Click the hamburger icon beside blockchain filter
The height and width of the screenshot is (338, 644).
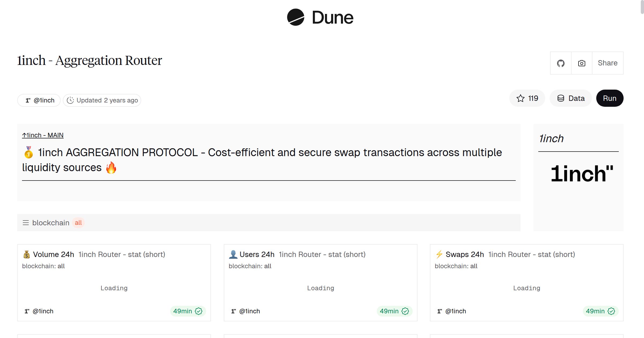click(x=25, y=223)
